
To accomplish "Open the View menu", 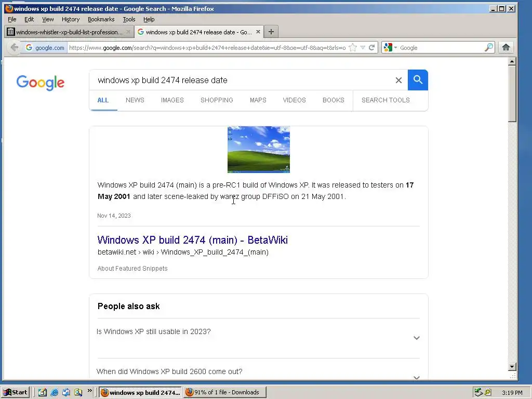I will pyautogui.click(x=48, y=19).
